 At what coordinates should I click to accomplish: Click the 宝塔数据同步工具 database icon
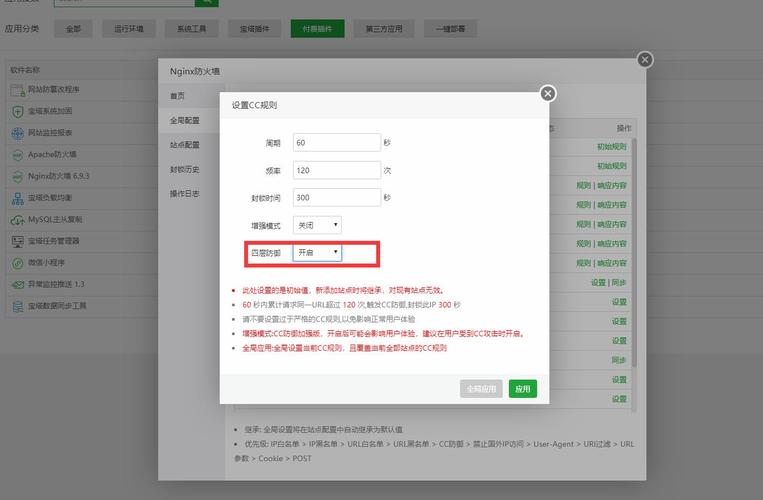[x=18, y=306]
